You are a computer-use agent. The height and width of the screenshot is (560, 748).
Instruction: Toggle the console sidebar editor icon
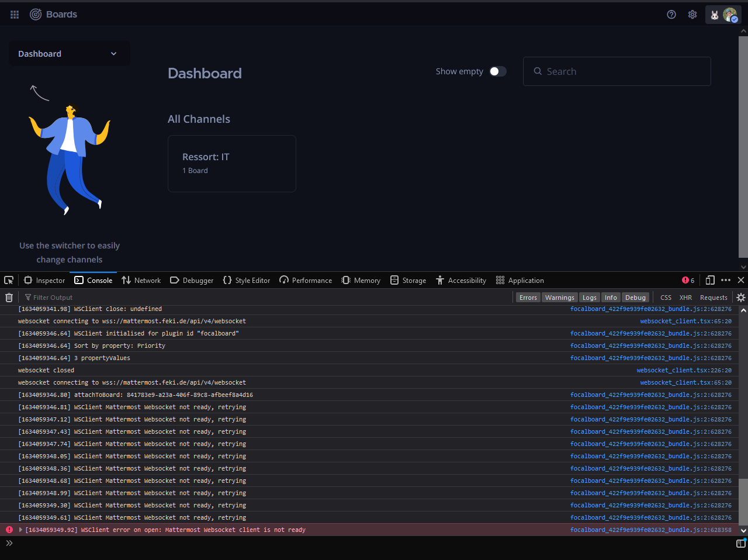coord(741,544)
